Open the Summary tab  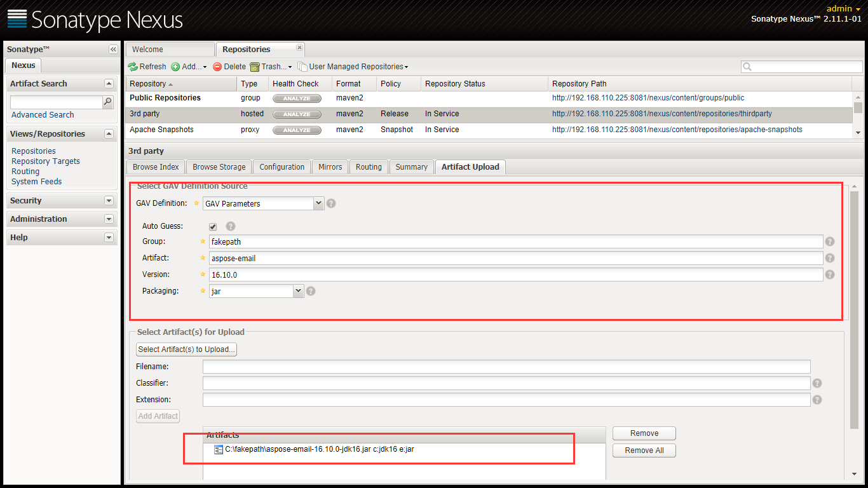(411, 167)
